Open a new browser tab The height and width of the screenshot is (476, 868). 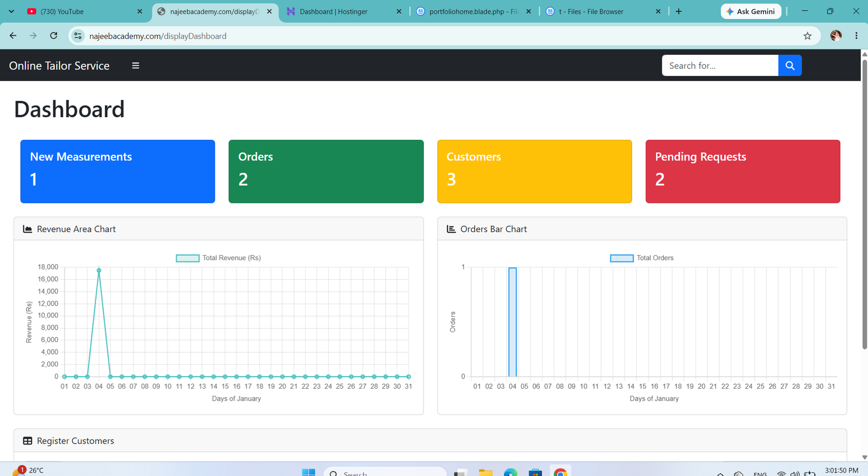[679, 11]
